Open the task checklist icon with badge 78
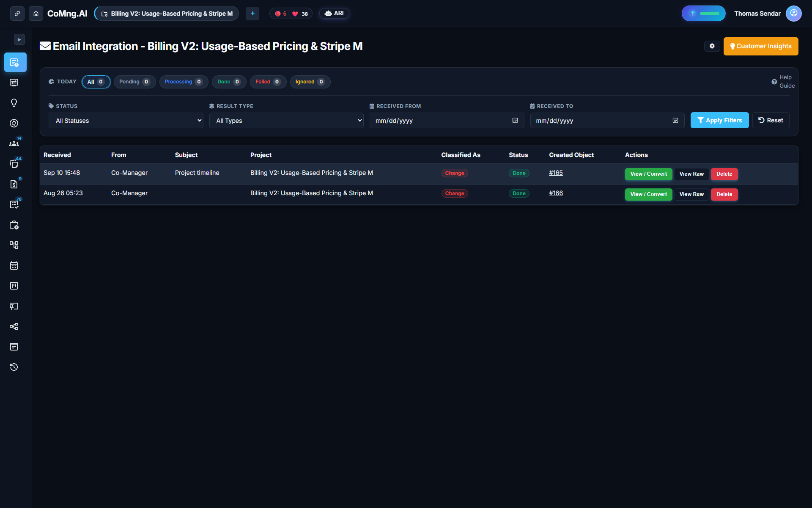The width and height of the screenshot is (812, 508). click(x=14, y=204)
